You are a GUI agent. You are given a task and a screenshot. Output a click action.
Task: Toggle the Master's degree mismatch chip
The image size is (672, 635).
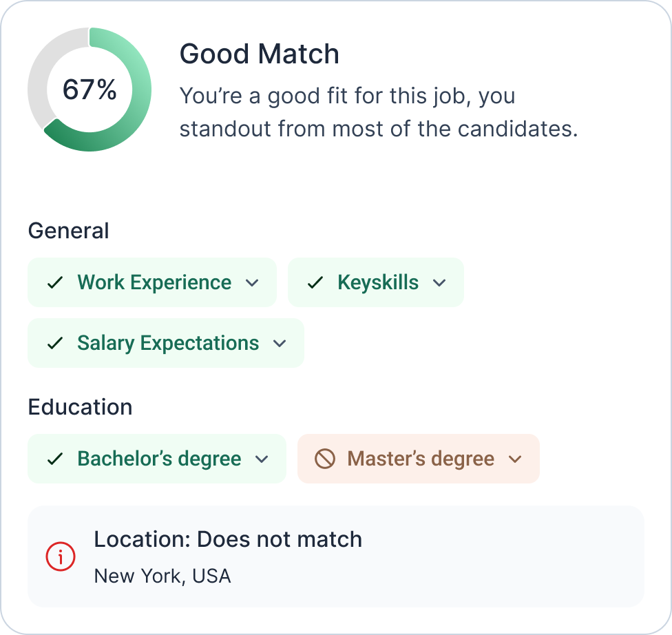click(x=418, y=458)
